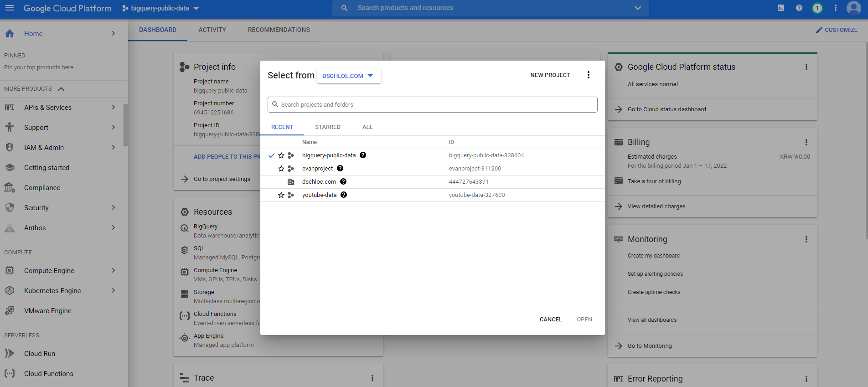Open the top bar settings three-dot menu
868x387 pixels.
pyautogui.click(x=836, y=8)
